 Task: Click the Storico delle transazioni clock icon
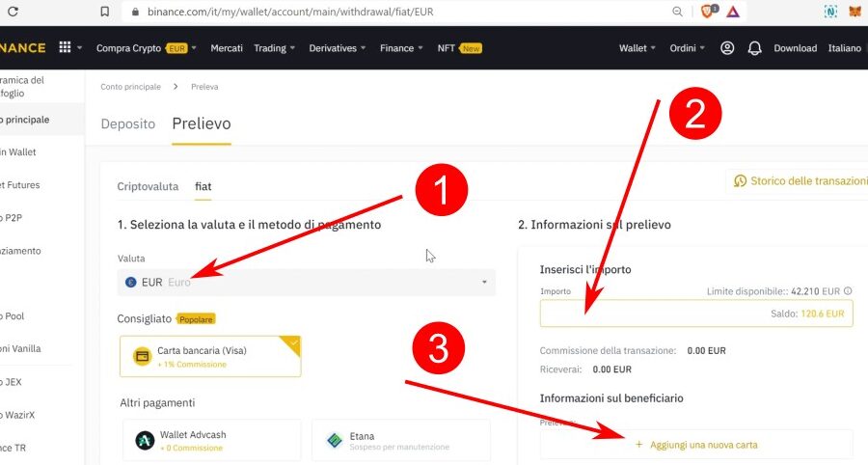[x=740, y=181]
